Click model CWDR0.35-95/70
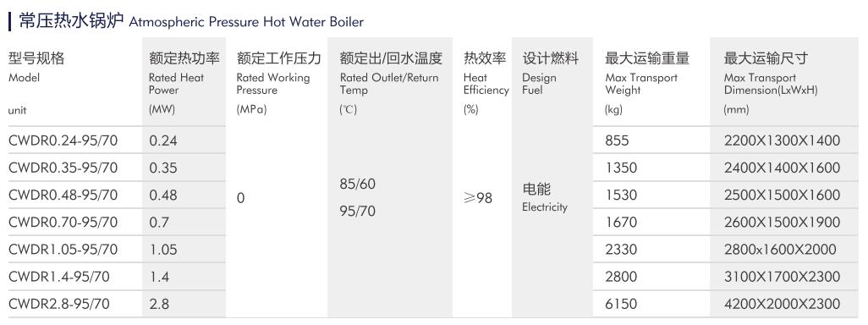Screen dimensions: 868x325 (63, 168)
